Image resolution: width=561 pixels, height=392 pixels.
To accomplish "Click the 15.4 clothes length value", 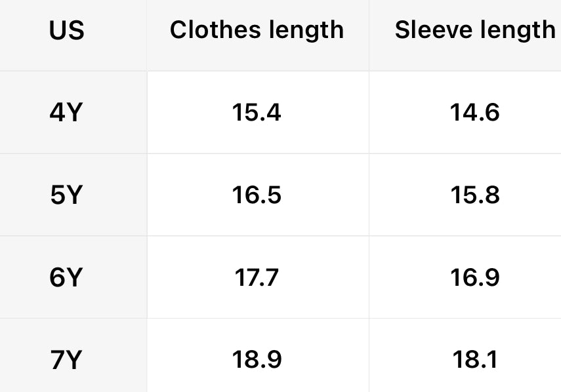I will [x=257, y=113].
